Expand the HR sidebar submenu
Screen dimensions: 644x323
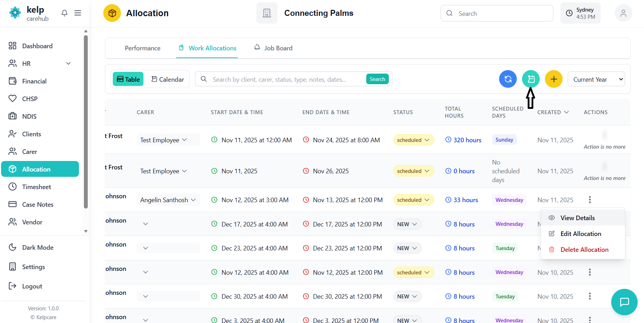point(68,63)
